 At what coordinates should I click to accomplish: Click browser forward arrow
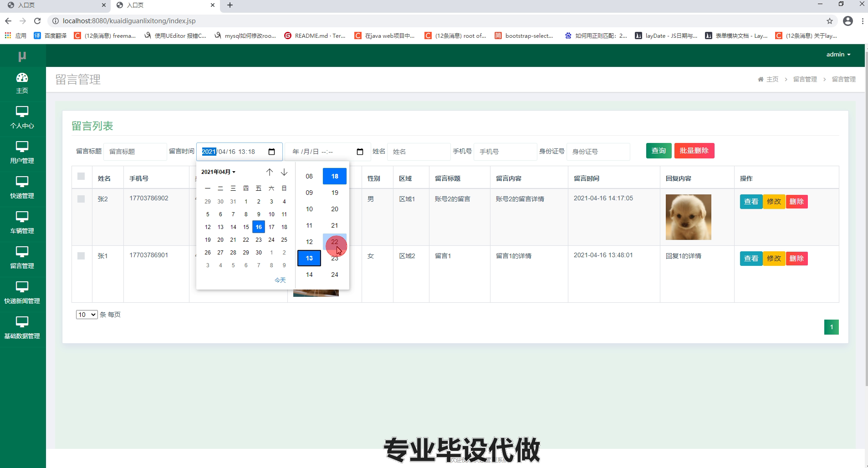coord(23,21)
